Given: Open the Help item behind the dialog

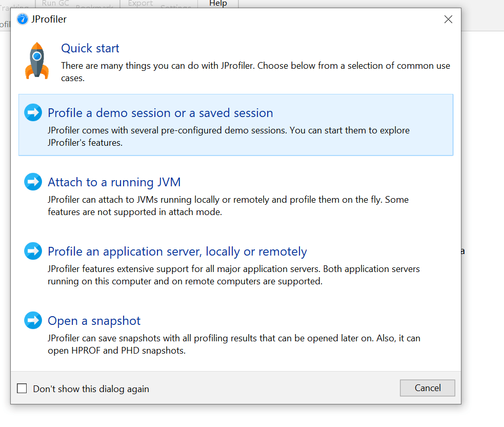Looking at the screenshot, I should pos(218,3).
